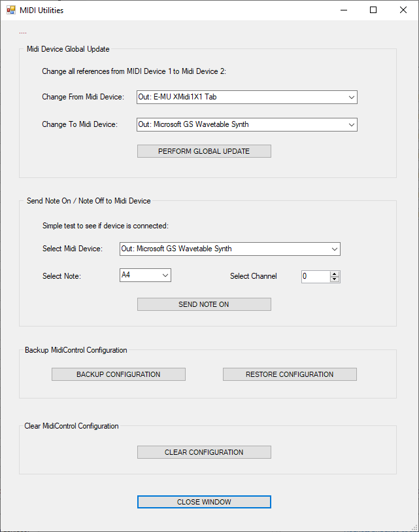Close the window using title bar X
The image size is (419, 532).
tap(403, 10)
